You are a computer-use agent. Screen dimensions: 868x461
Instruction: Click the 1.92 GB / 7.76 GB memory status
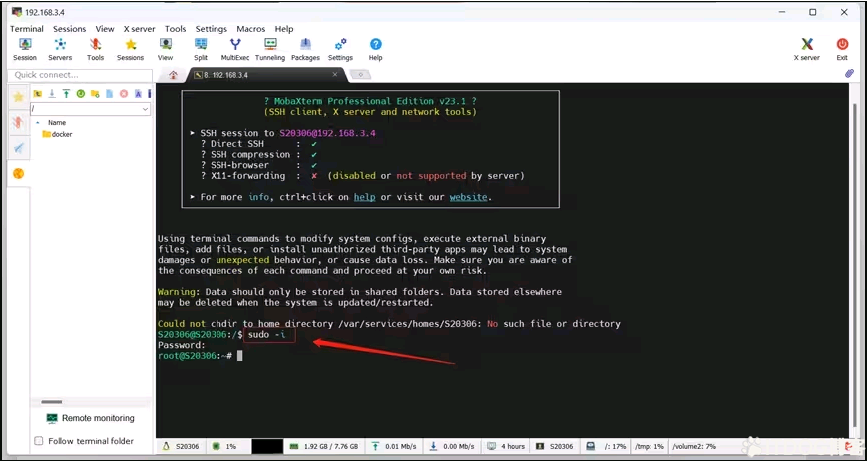click(x=324, y=446)
